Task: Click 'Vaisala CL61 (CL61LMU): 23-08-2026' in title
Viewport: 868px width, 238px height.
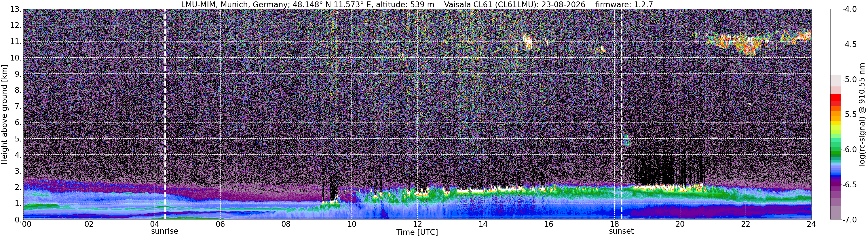Action: pos(514,4)
